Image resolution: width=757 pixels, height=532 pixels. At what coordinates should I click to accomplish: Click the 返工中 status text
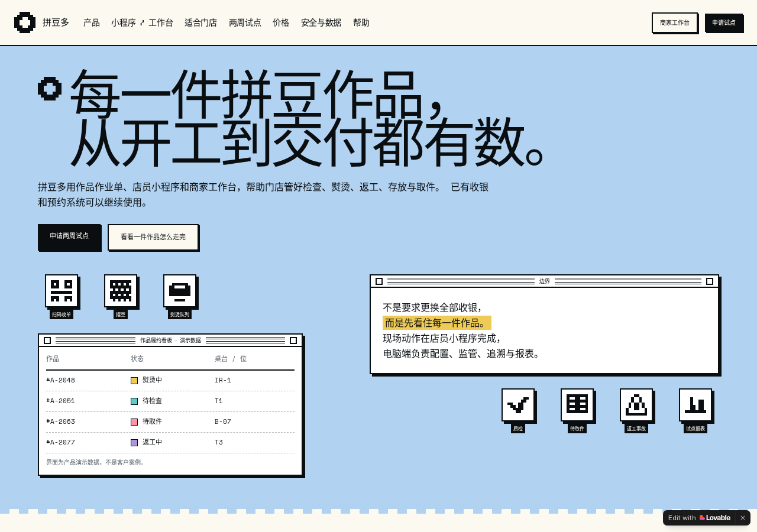[152, 442]
